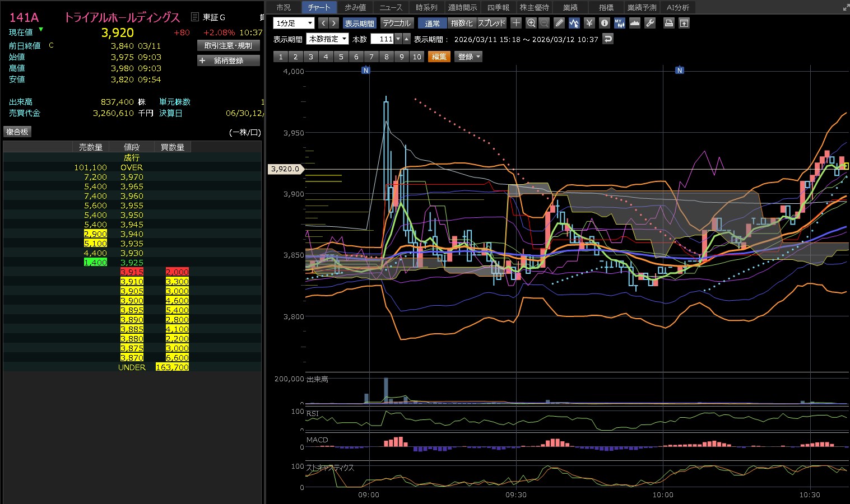Select the pencil drawing tool icon
This screenshot has width=850, height=504.
[x=559, y=23]
